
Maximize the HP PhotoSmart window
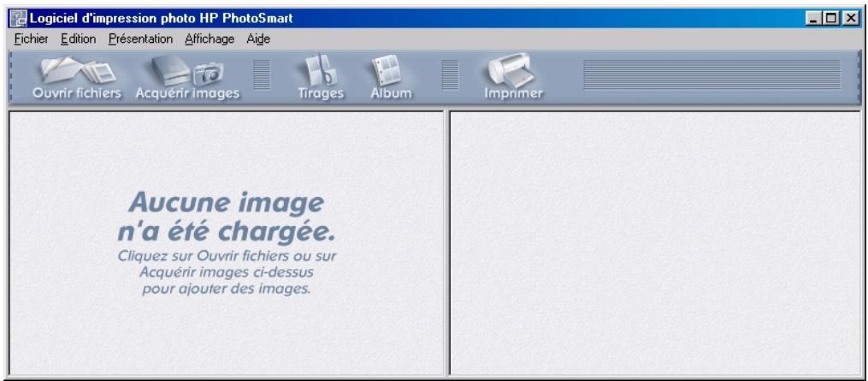pos(830,18)
